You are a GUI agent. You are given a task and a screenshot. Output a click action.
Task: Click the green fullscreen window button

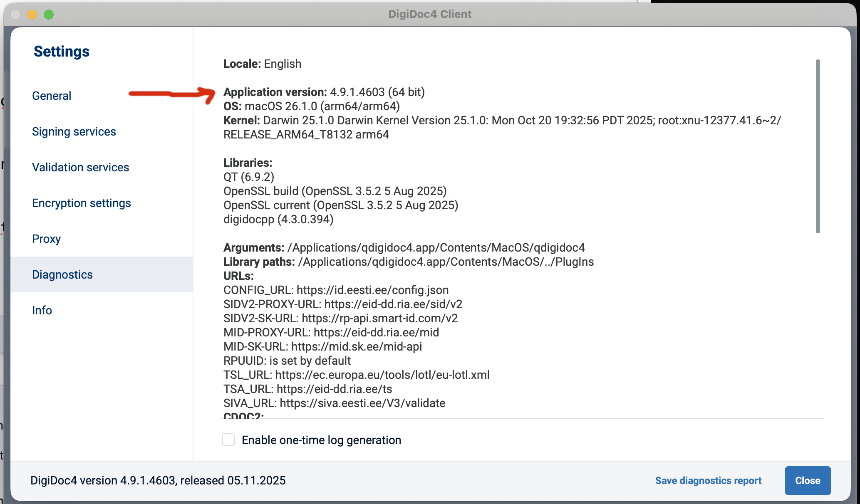click(x=49, y=15)
